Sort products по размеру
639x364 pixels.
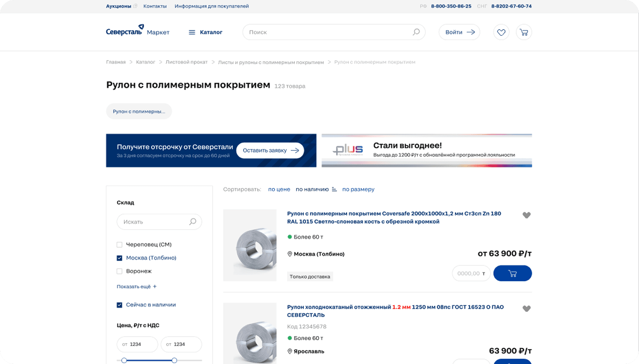358,189
